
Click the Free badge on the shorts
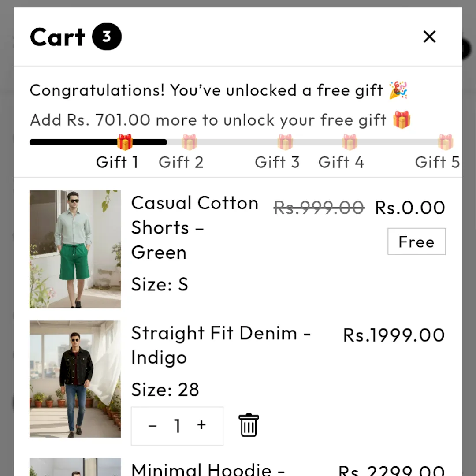(x=416, y=242)
